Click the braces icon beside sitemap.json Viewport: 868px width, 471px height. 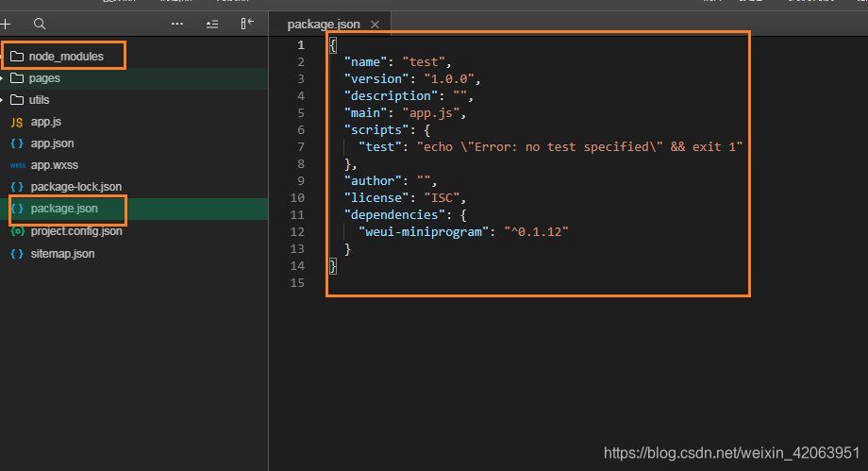click(x=17, y=254)
